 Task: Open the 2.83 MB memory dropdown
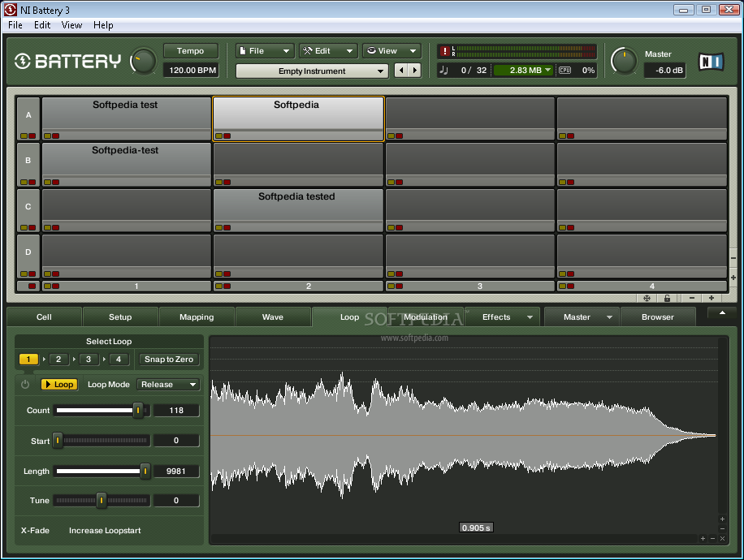coord(524,70)
